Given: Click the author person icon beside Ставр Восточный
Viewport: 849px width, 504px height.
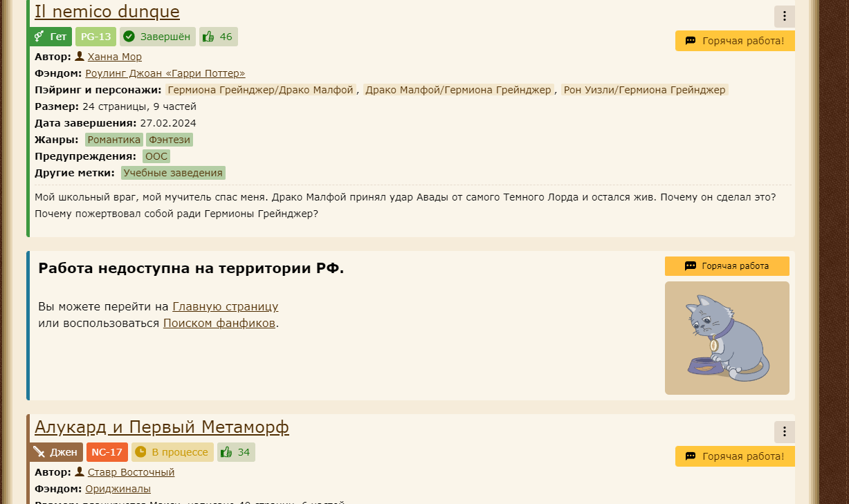Looking at the screenshot, I should point(80,472).
